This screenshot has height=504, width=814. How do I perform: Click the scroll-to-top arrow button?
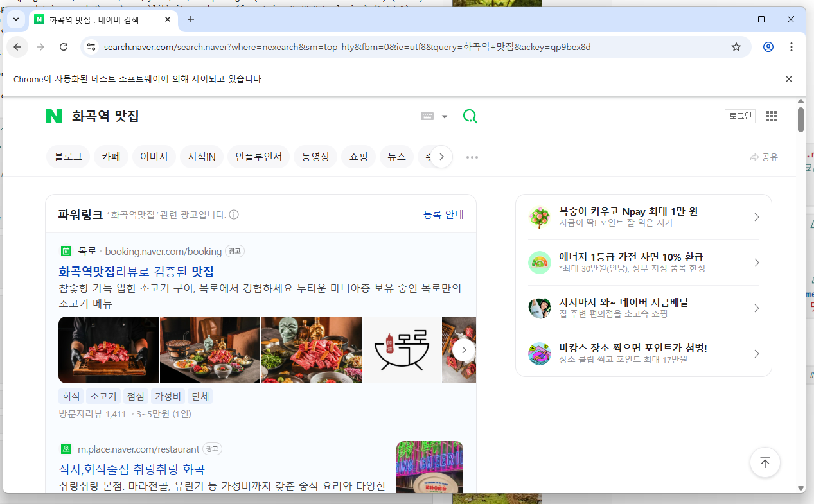point(765,462)
